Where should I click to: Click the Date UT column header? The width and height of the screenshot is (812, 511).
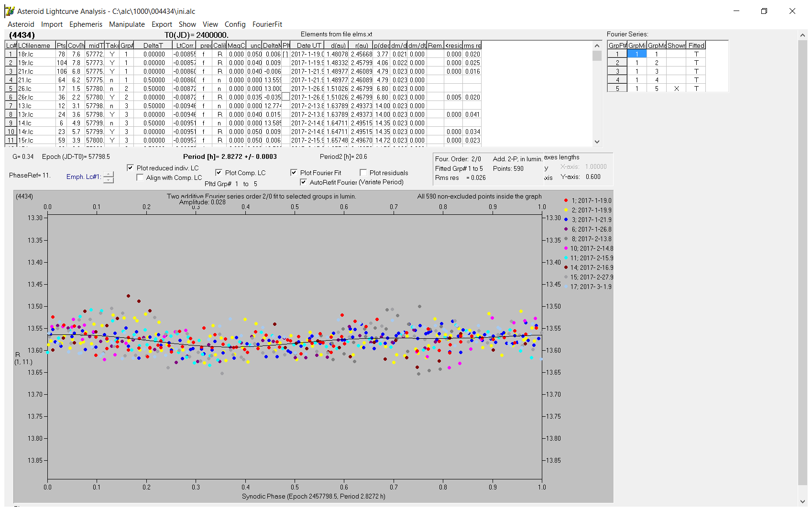click(x=307, y=45)
